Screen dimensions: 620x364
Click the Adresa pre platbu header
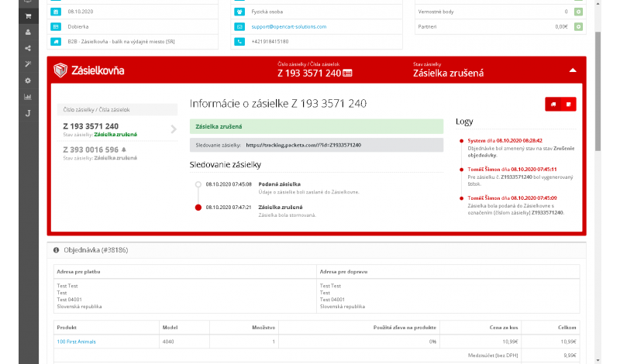point(78,272)
